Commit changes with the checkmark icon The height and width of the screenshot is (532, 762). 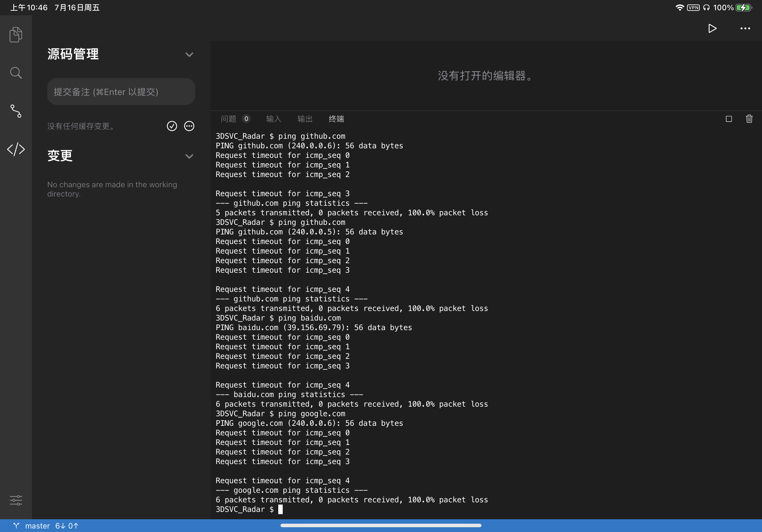172,126
